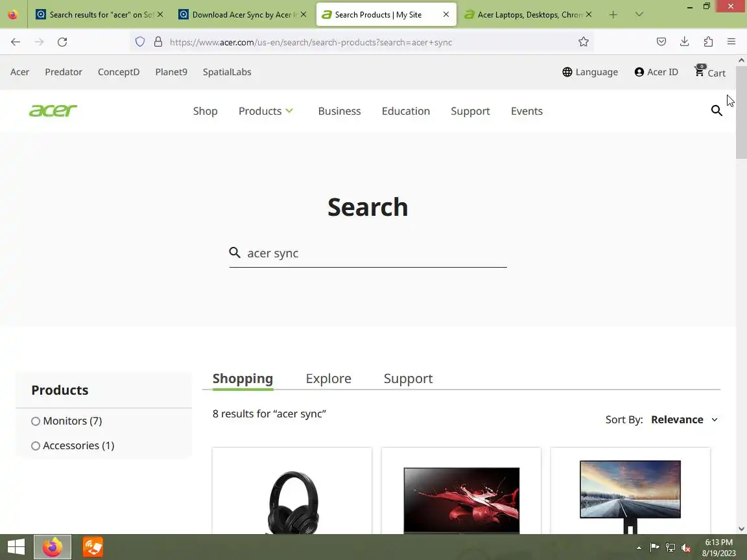Screen dimensions: 747x560
Task: Open the list all tabs chevron
Action: 639,15
